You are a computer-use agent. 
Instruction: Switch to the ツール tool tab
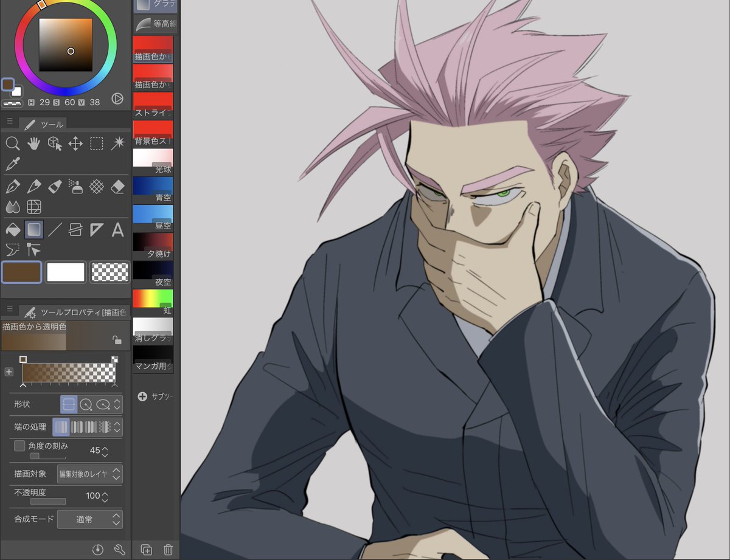[x=43, y=124]
